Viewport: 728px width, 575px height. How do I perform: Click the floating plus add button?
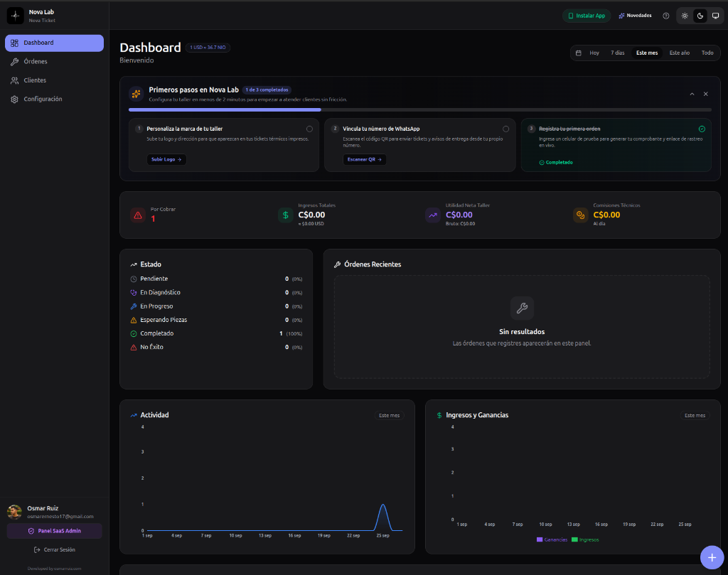712,557
